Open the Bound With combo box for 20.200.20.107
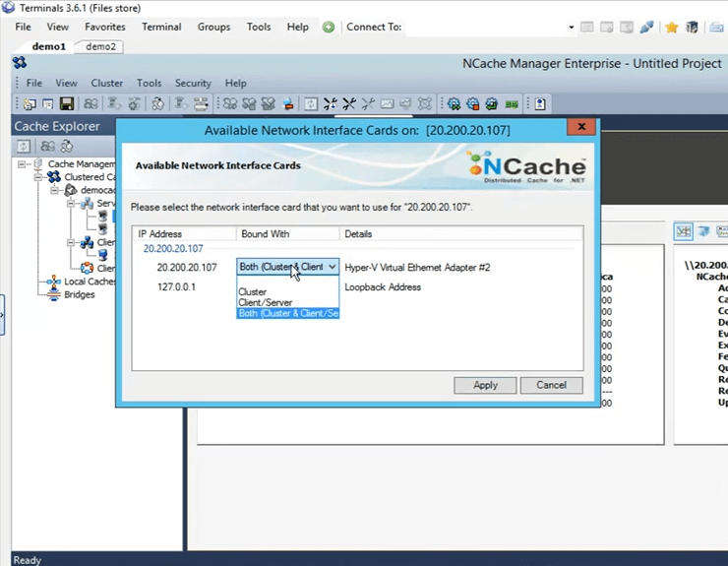 pos(288,267)
